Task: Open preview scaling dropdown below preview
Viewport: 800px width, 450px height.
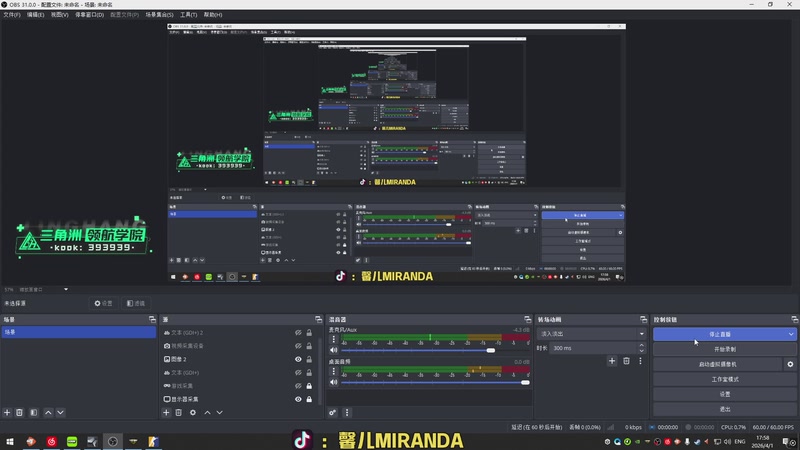Action: pyautogui.click(x=66, y=289)
